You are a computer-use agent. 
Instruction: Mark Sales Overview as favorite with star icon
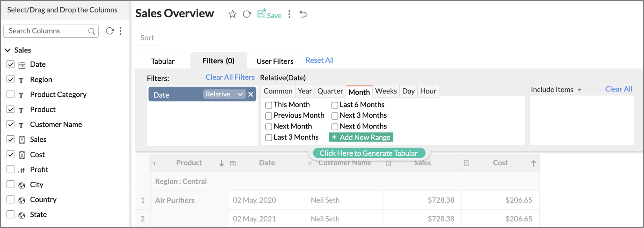coord(232,14)
